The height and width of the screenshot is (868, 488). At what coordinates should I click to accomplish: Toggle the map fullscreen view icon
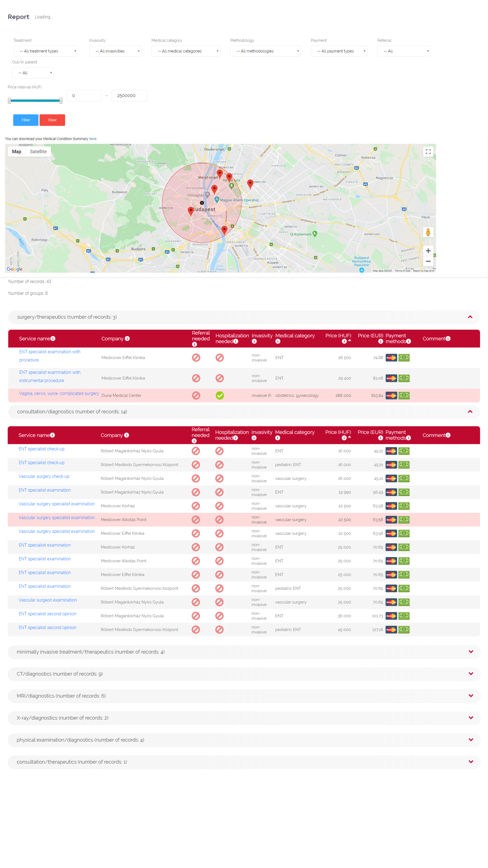[428, 152]
